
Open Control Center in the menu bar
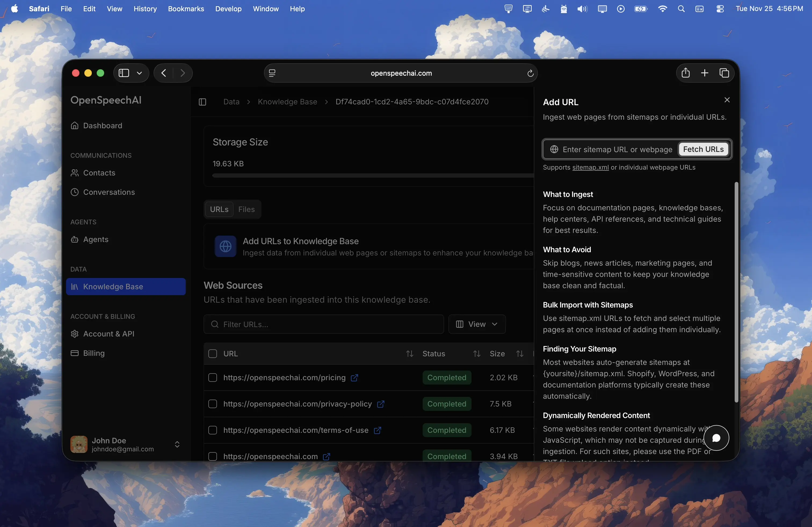(x=720, y=9)
